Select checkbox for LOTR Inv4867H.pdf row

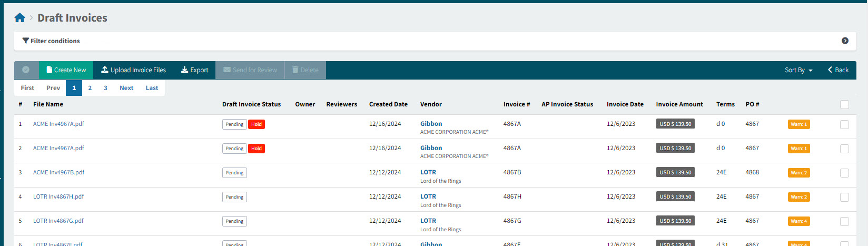coord(844,197)
